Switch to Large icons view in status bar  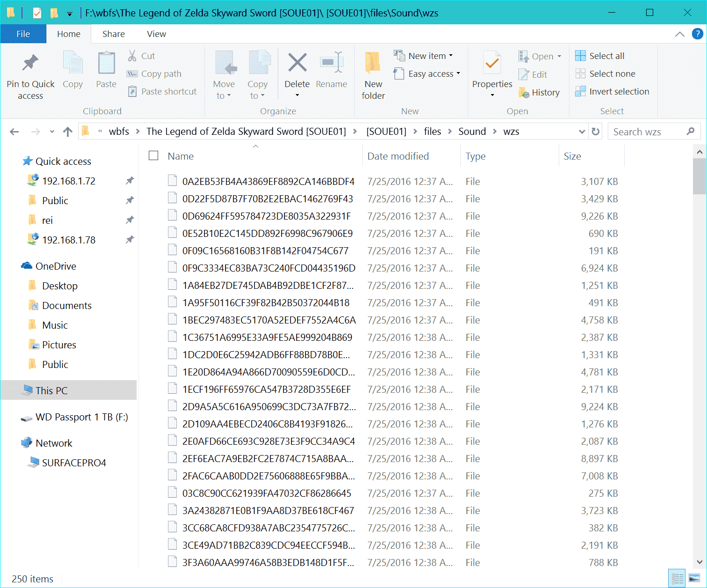click(x=694, y=579)
